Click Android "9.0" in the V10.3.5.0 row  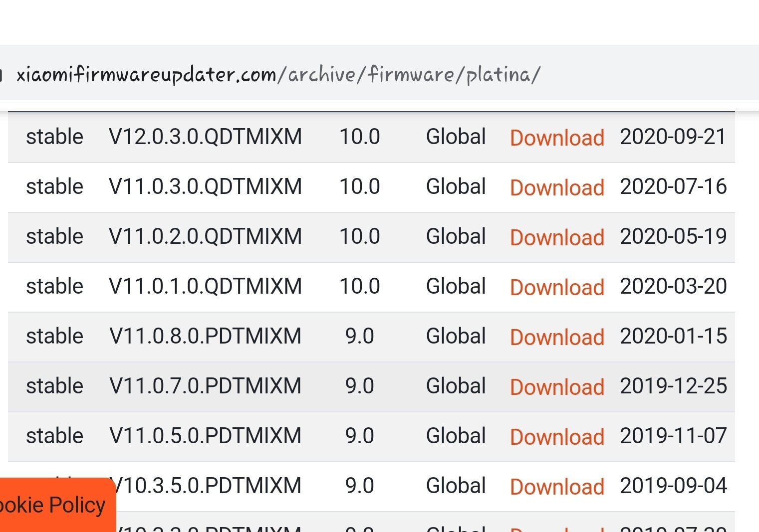point(359,486)
